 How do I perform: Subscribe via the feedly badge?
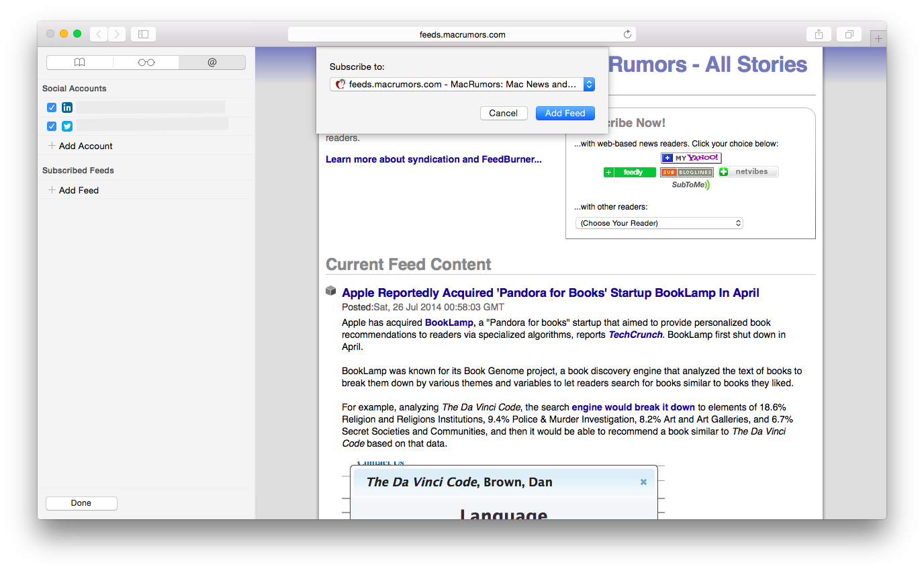click(630, 172)
